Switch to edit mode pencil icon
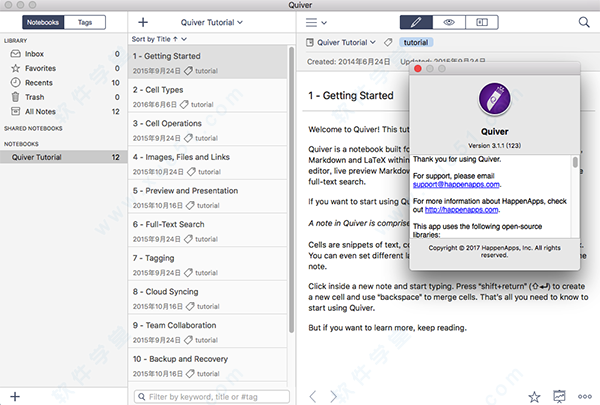Screen dimensions: 600x405 (416, 23)
